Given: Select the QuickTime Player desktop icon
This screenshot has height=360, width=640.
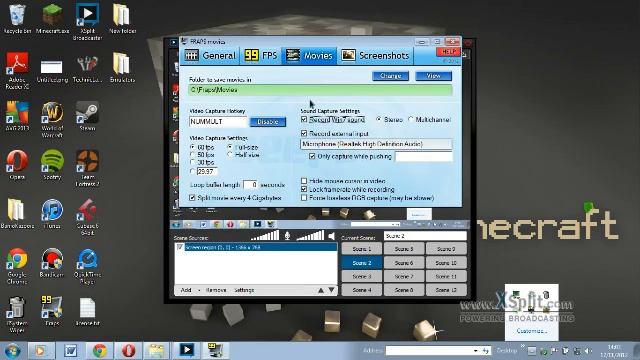Looking at the screenshot, I should pos(87,266).
